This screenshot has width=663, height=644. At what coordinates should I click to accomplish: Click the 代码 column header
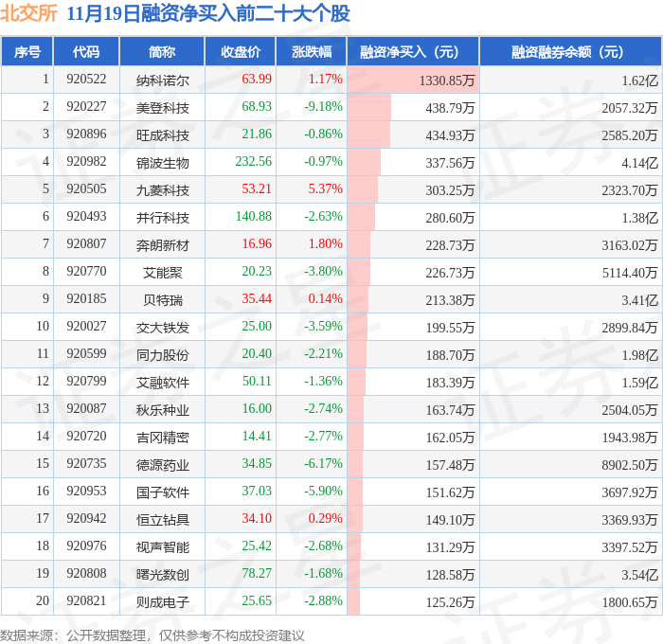[x=86, y=51]
